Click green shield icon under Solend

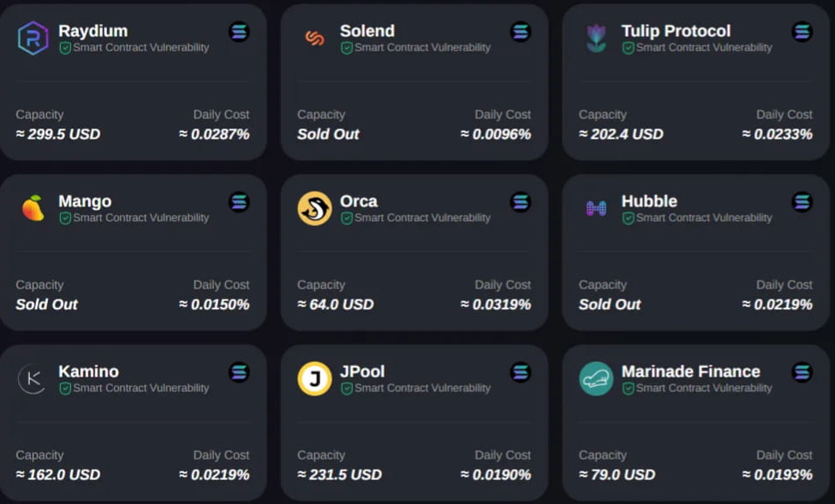[x=347, y=48]
